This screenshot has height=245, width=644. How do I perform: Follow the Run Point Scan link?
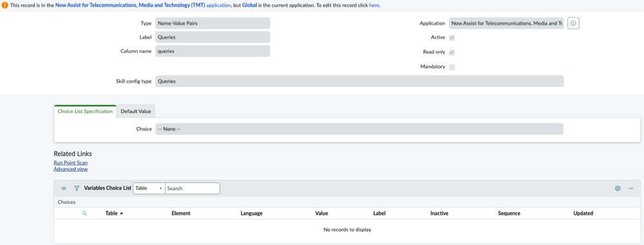(71, 162)
